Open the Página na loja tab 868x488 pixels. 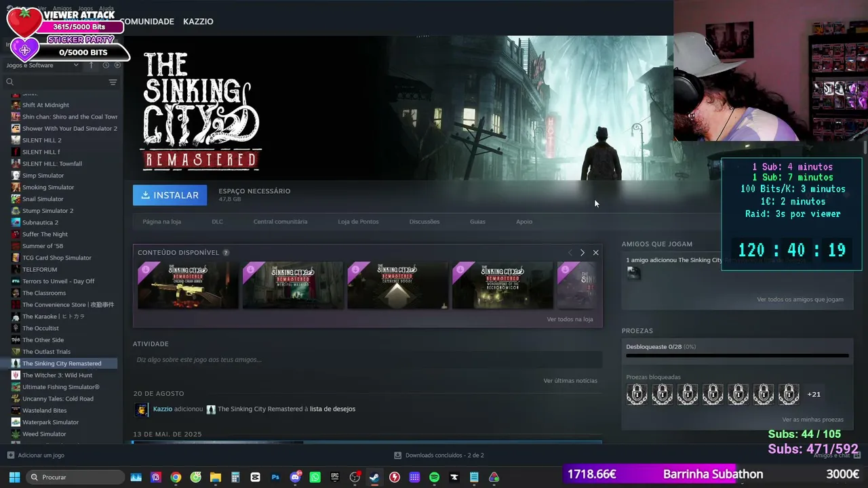(x=161, y=222)
